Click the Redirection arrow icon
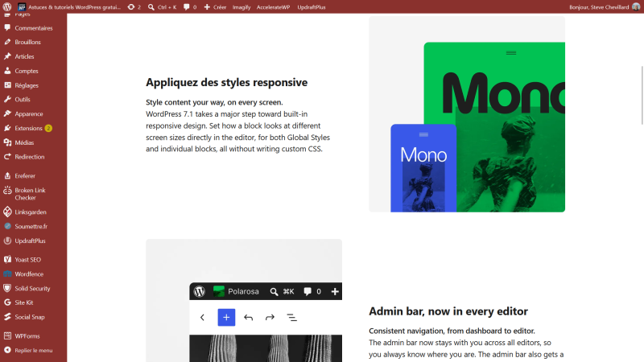This screenshot has width=644, height=362. coord(7,157)
